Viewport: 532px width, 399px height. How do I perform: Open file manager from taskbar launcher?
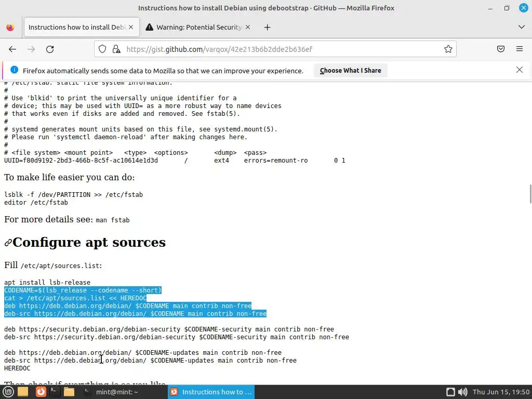69,392
